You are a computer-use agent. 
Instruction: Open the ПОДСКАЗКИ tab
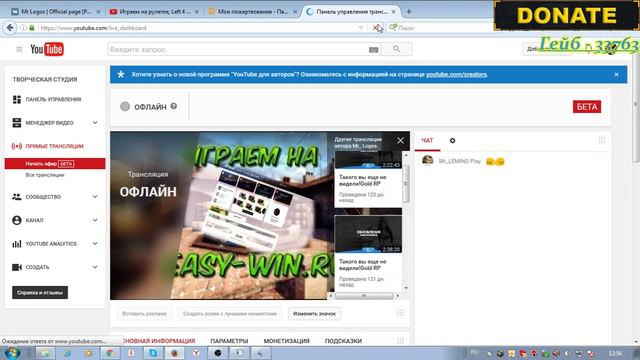343,341
